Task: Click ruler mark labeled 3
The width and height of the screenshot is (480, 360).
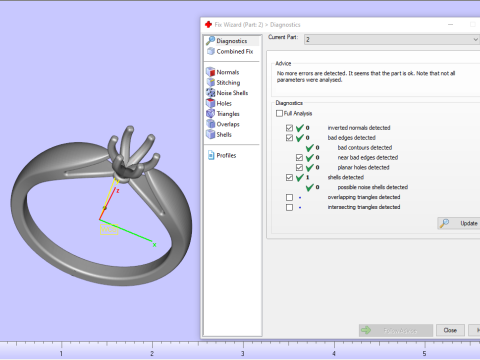Action: [243, 354]
